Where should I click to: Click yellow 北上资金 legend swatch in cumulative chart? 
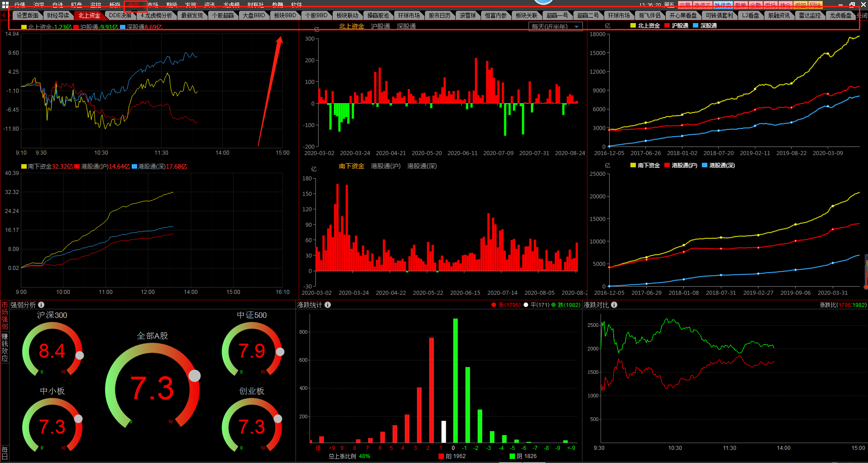tap(633, 26)
